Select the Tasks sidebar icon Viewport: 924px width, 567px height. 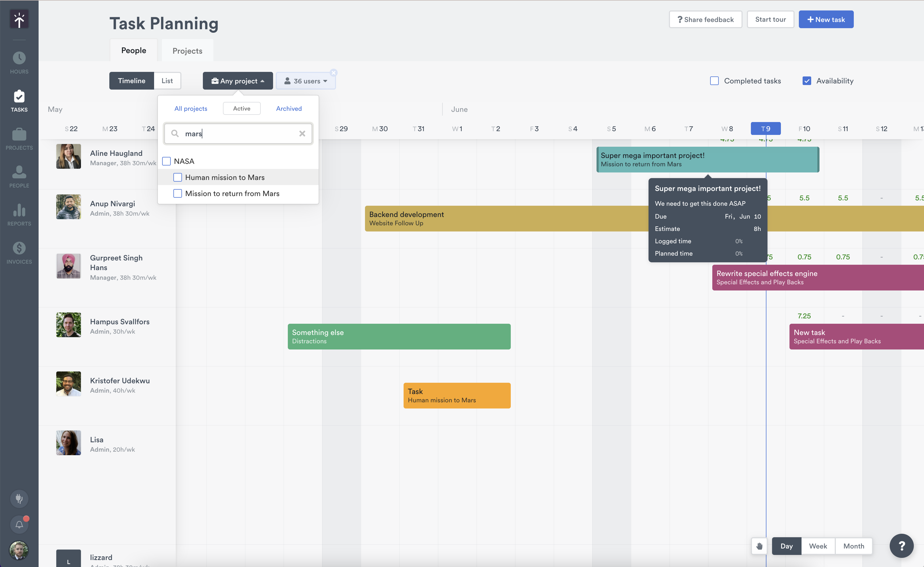tap(19, 100)
